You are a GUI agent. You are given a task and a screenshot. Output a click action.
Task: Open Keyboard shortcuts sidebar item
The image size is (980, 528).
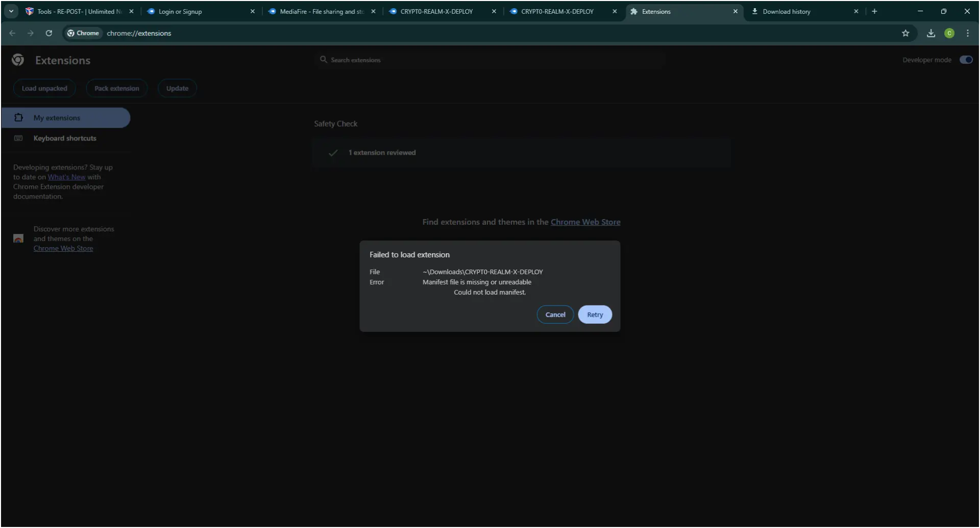(66, 138)
